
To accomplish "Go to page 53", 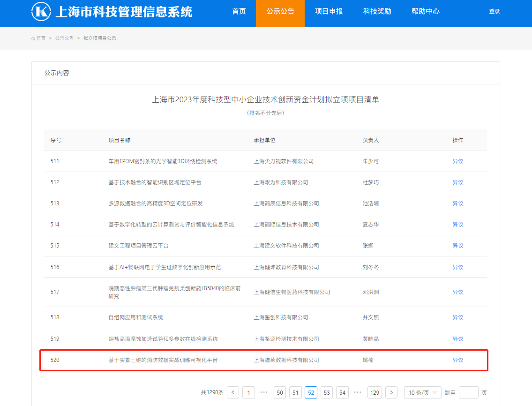I will click(x=327, y=392).
